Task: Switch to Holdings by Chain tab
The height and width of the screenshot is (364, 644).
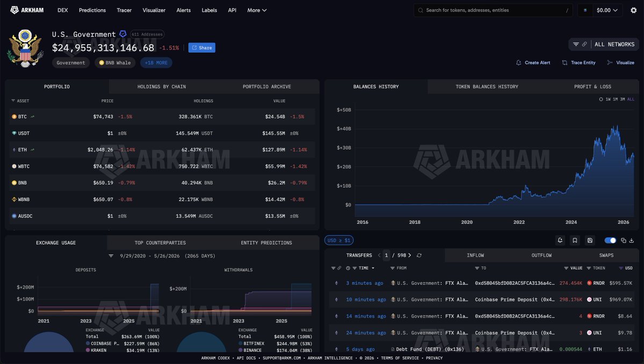Action: (x=162, y=86)
